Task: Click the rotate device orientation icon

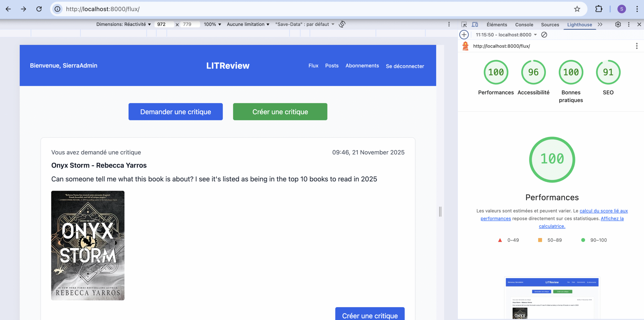Action: [342, 24]
